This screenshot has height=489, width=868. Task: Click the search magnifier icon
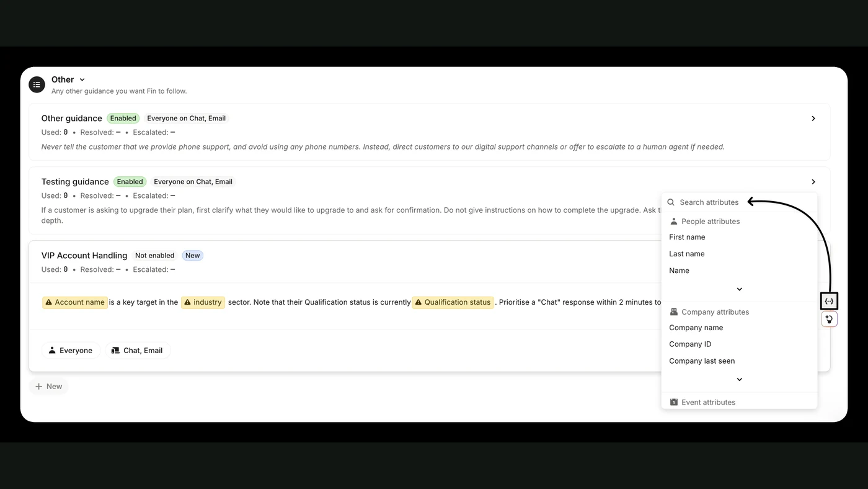point(671,202)
